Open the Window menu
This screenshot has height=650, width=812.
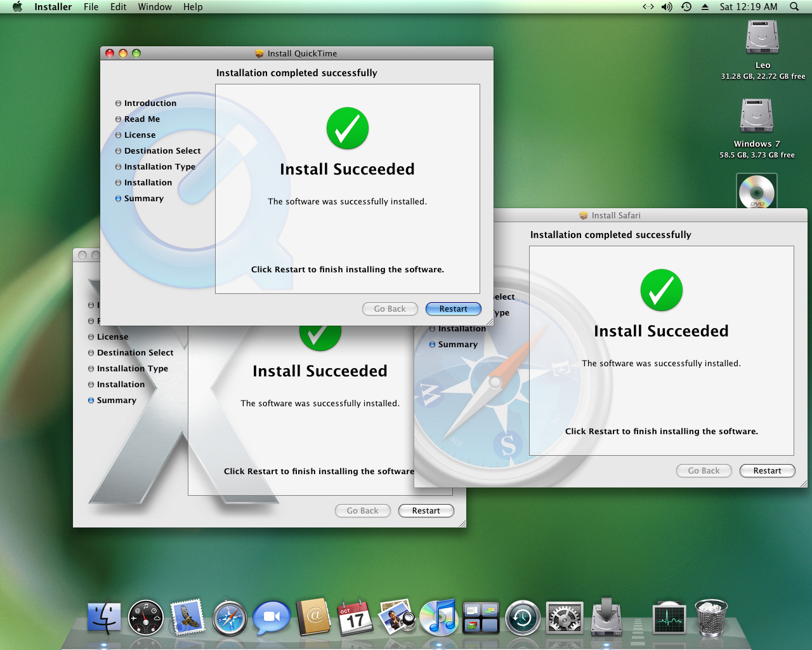coord(155,7)
